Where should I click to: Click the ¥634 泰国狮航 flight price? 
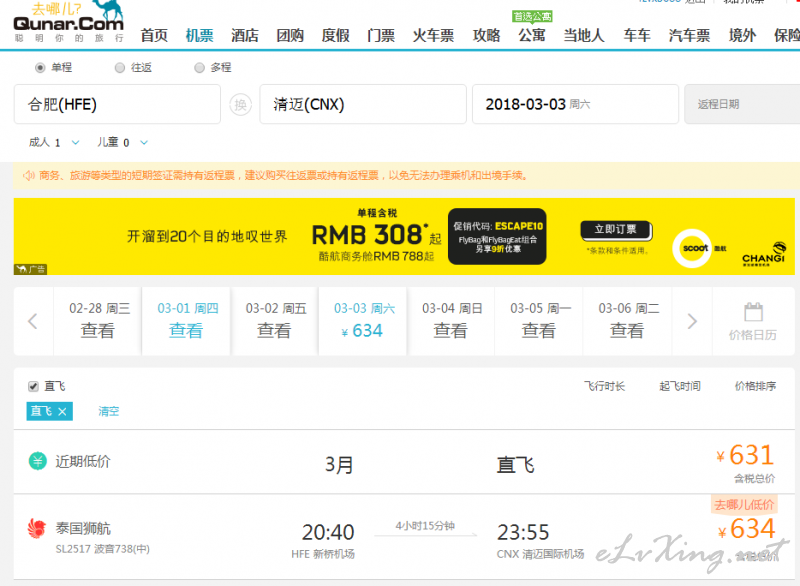[x=746, y=529]
